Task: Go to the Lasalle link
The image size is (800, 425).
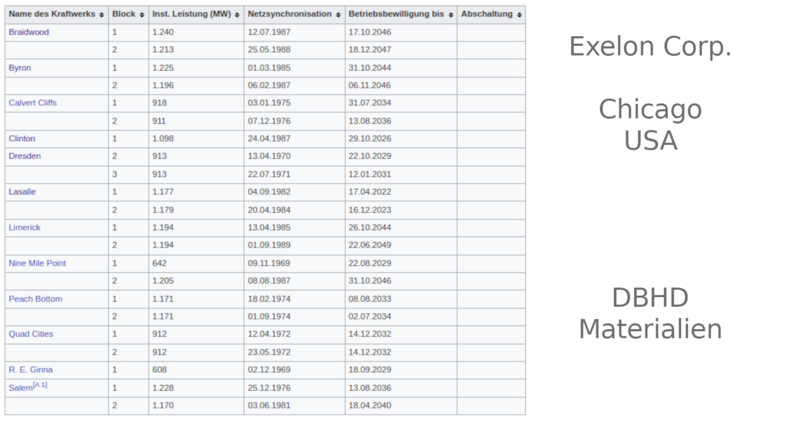Action: coord(22,191)
